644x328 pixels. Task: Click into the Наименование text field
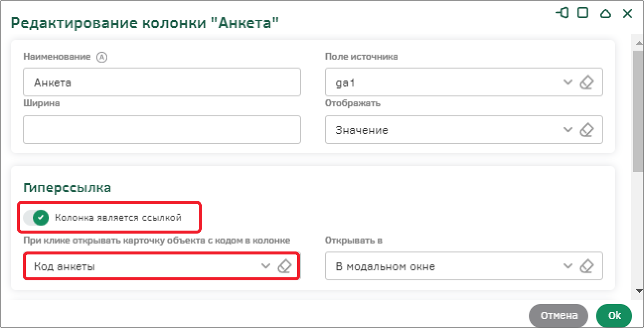point(162,82)
